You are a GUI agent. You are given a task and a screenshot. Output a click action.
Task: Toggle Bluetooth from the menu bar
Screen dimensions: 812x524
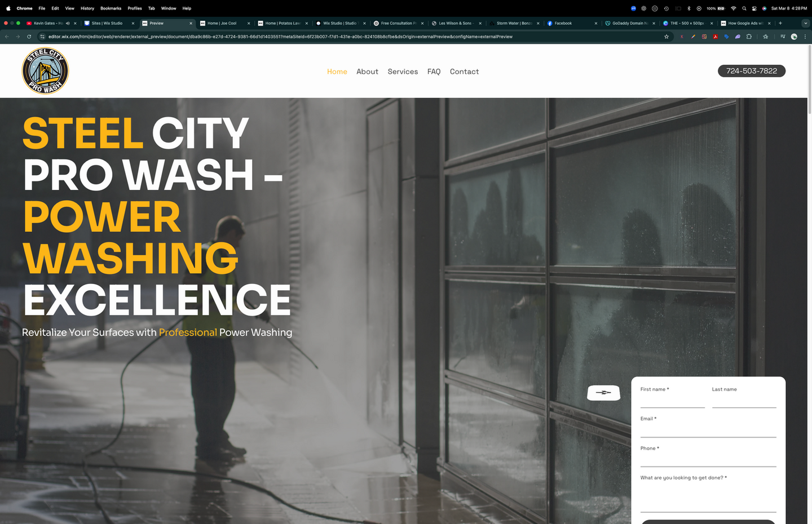(x=689, y=8)
